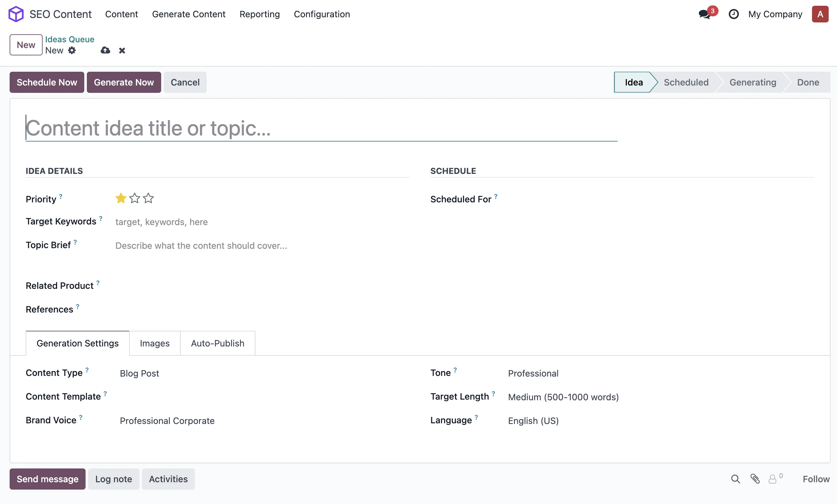Switch to the Auto-Publish tab
837x504 pixels.
217,343
